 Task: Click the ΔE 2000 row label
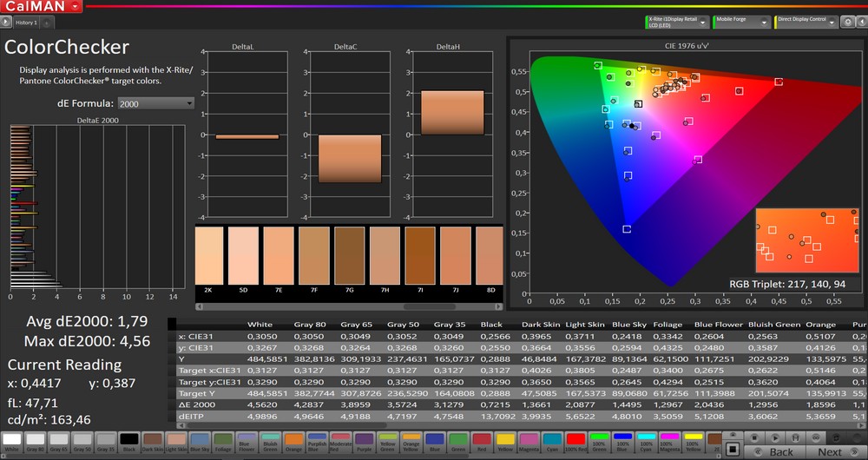click(x=196, y=404)
